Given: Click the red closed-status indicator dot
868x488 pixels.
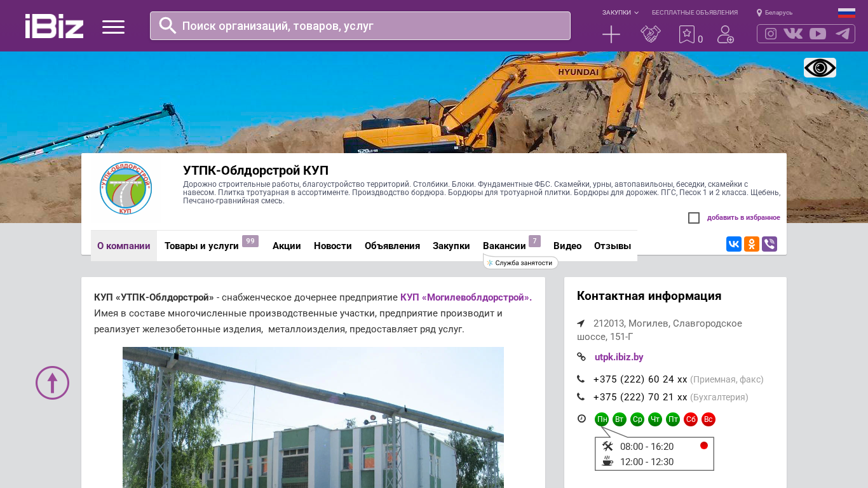Looking at the screenshot, I should (x=704, y=445).
